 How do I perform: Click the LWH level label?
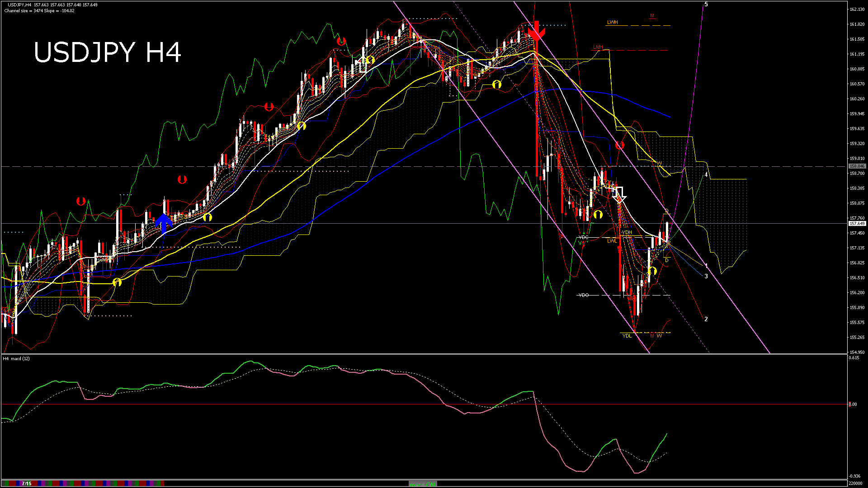point(612,22)
